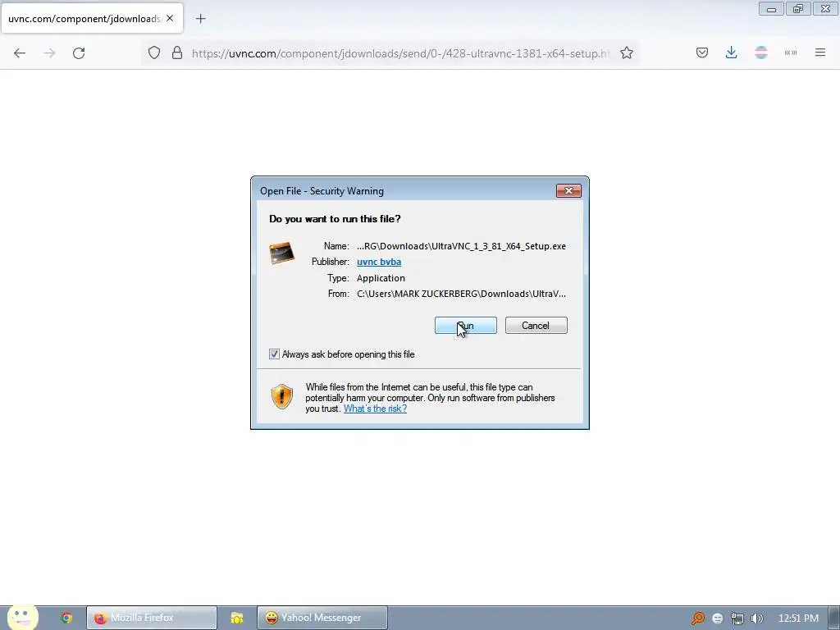Open the Firefox downloads panel
Screen dimensions: 840x630
click(x=731, y=53)
